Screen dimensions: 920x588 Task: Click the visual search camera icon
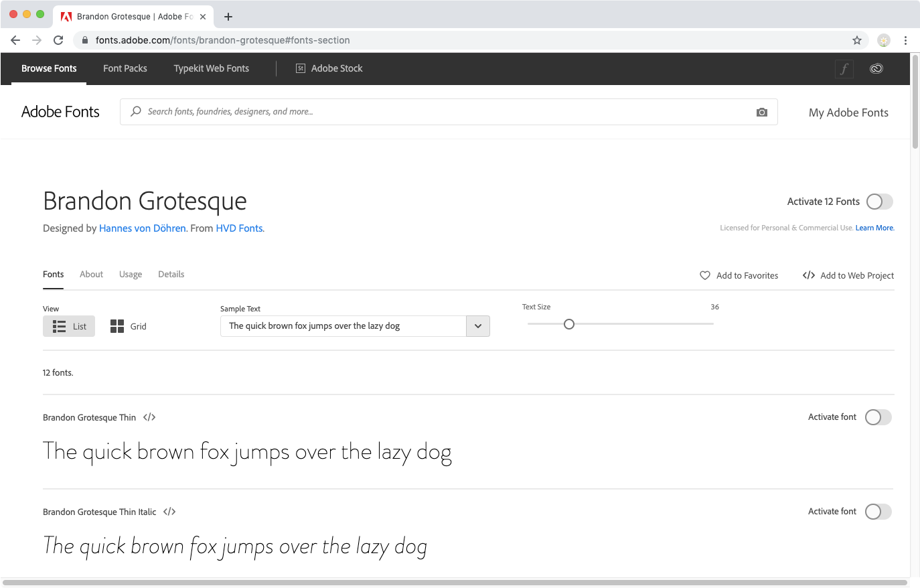tap(761, 113)
